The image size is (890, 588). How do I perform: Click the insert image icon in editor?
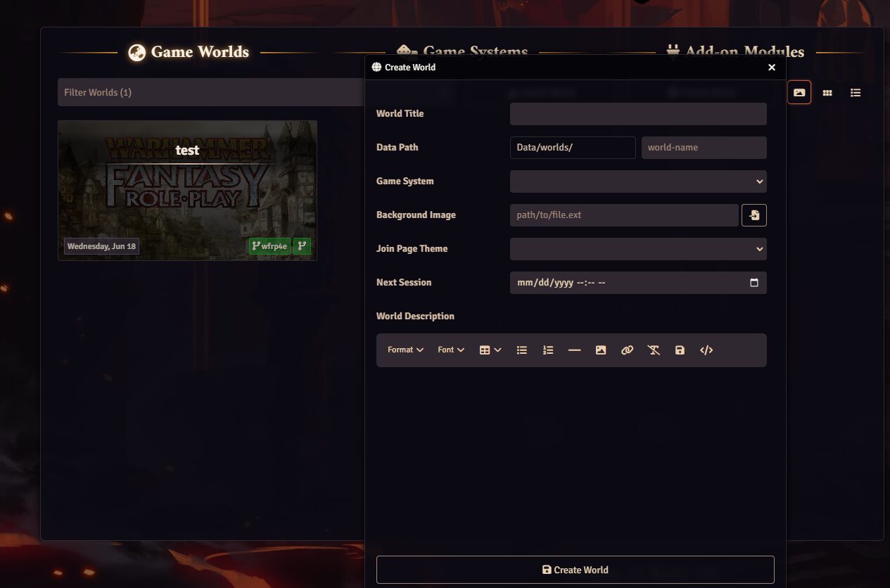coord(601,350)
